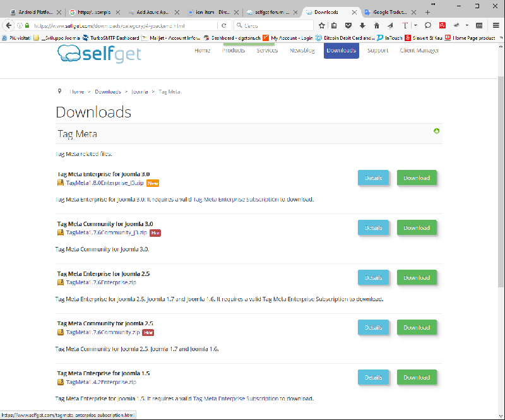Image resolution: width=505 pixels, height=420 pixels.
Task: Open the Firefox hamburger menu
Action: pos(496,25)
